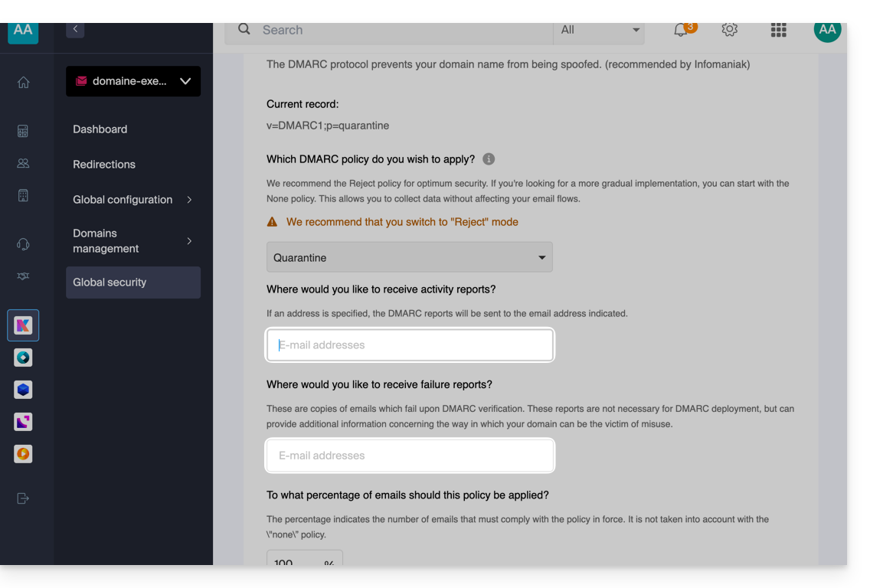
Task: Open the settings gear icon
Action: (729, 30)
